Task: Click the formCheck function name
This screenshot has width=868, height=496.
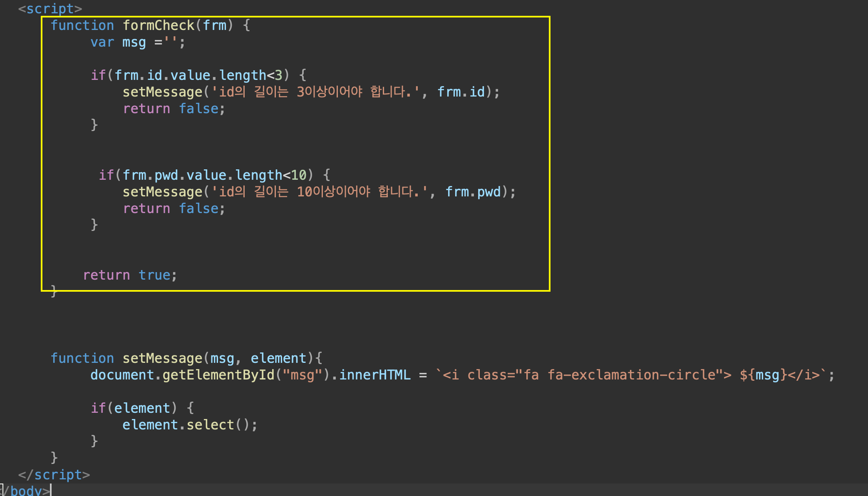Action: pyautogui.click(x=158, y=25)
